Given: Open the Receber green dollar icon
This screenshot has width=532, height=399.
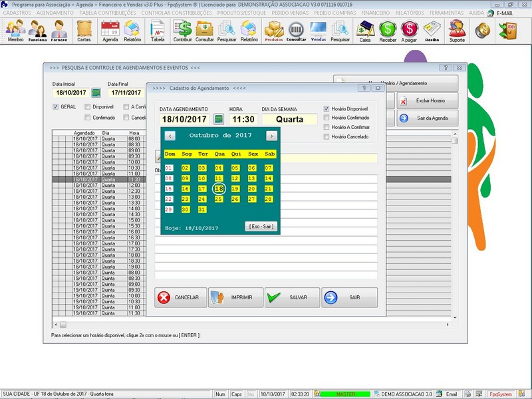Looking at the screenshot, I should pyautogui.click(x=388, y=31).
